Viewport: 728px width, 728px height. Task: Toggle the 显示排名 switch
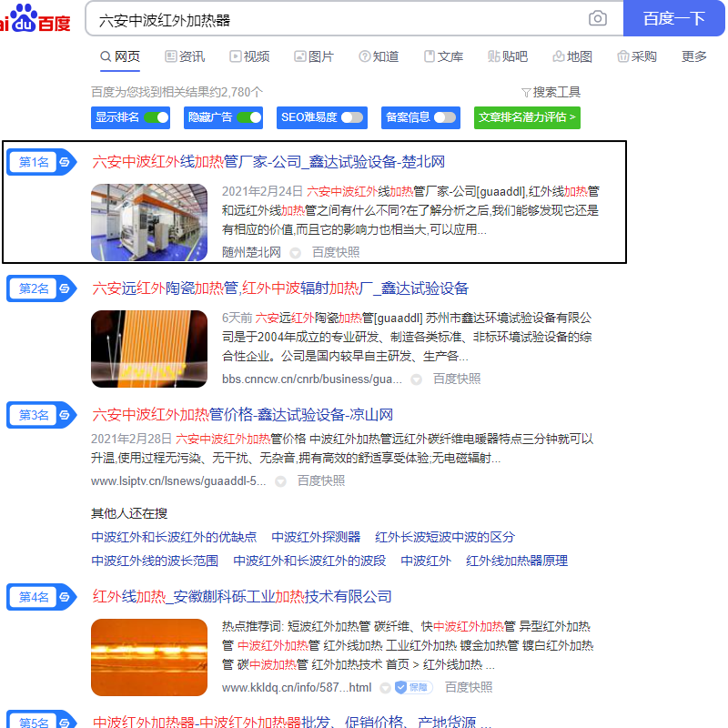coord(156,117)
